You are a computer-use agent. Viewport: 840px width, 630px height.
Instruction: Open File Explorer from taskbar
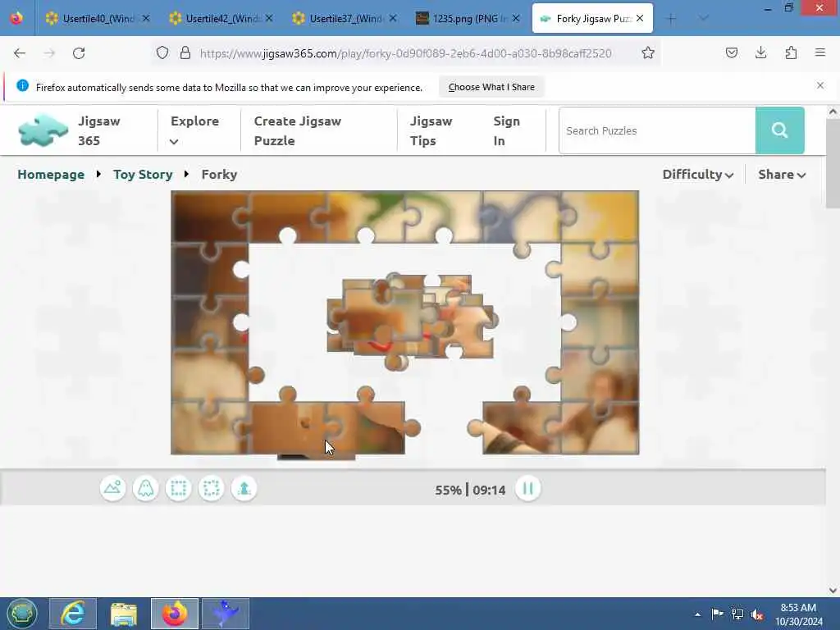(x=124, y=614)
